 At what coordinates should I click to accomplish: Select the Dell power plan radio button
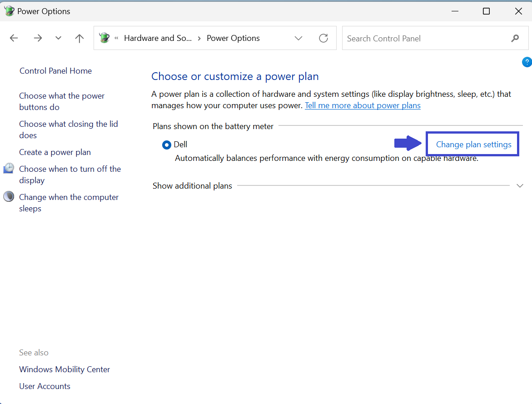(167, 145)
